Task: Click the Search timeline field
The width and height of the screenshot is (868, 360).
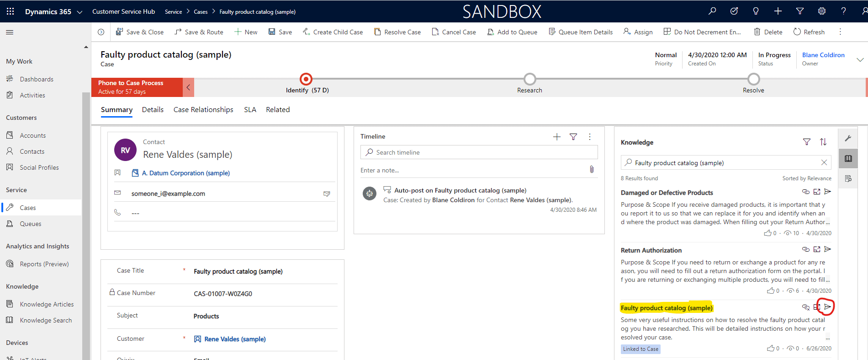Action: coord(479,152)
